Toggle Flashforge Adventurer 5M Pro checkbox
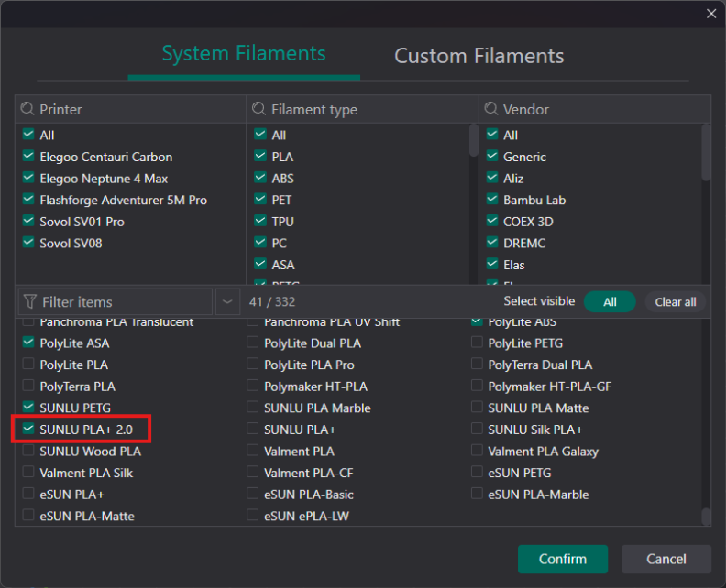This screenshot has width=726, height=588. point(28,200)
